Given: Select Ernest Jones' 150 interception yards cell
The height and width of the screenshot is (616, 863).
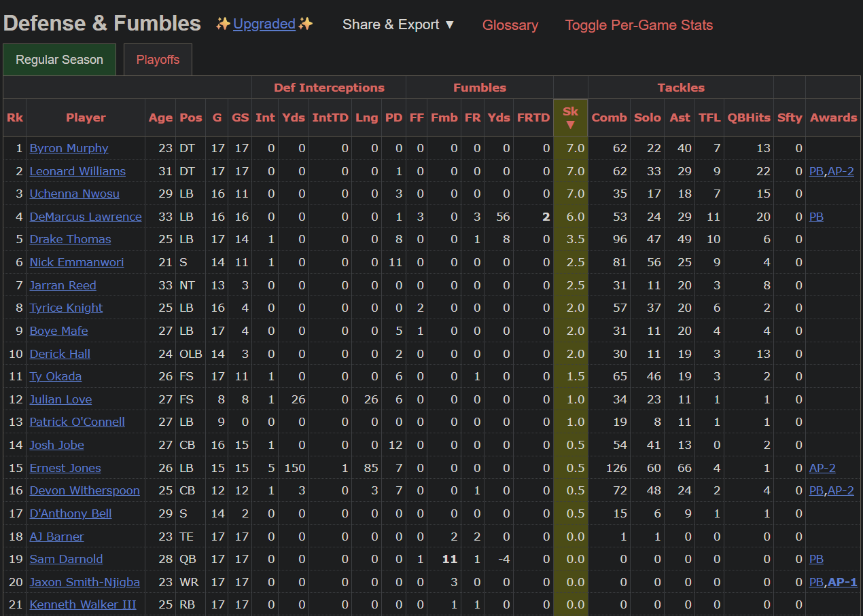Looking at the screenshot, I should [294, 468].
